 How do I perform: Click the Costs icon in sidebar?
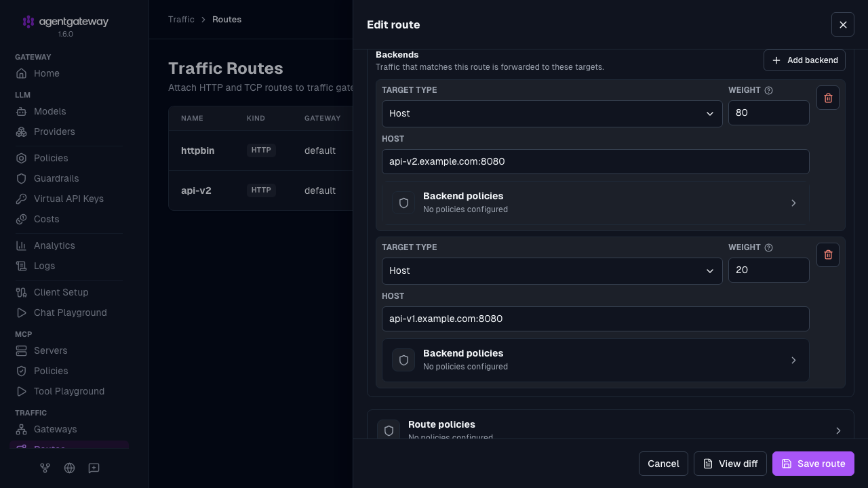(x=21, y=219)
